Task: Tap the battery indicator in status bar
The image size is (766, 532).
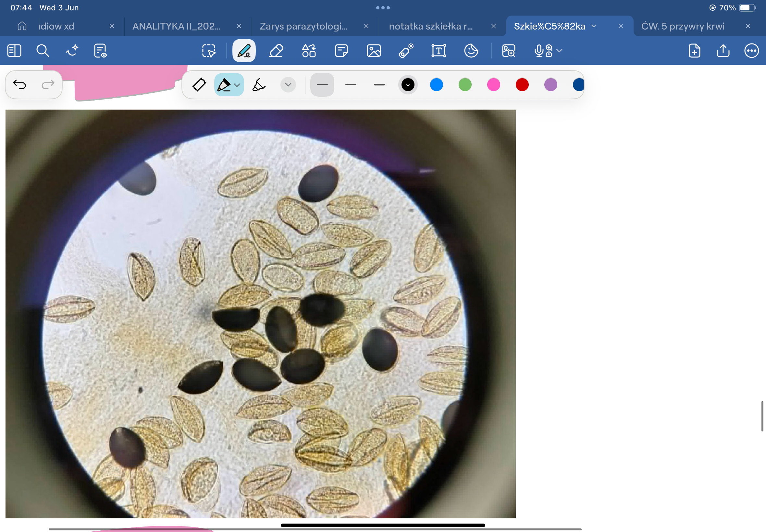Action: tap(747, 8)
